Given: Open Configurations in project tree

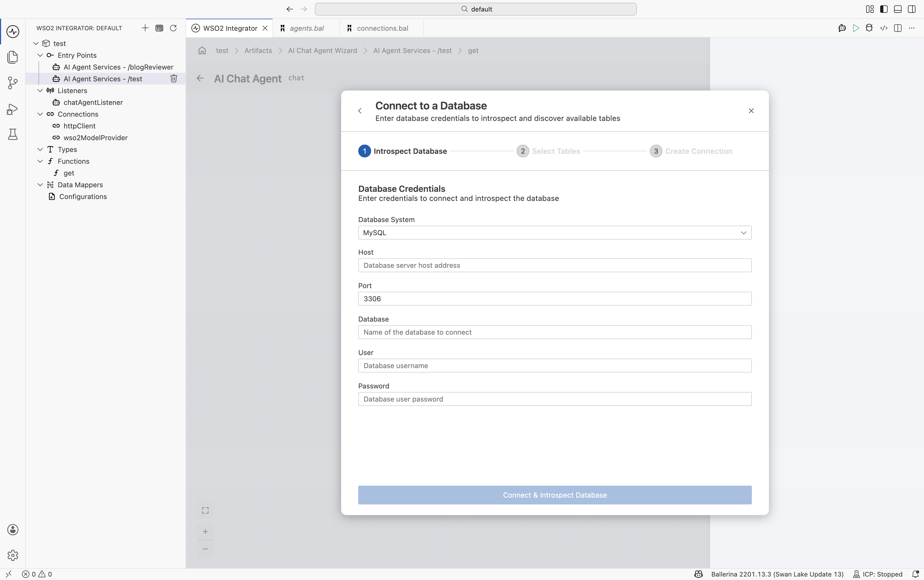Looking at the screenshot, I should [83, 197].
